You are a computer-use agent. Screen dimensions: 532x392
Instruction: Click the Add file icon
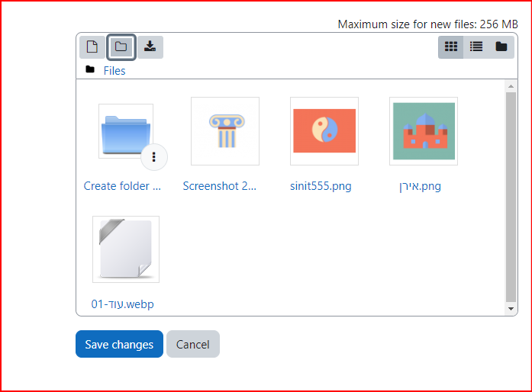(x=92, y=47)
